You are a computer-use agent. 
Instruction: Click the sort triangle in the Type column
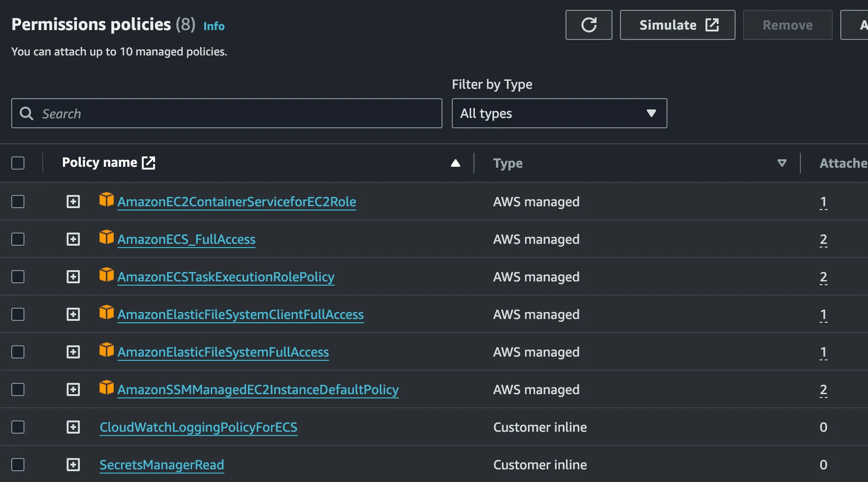[x=782, y=163]
